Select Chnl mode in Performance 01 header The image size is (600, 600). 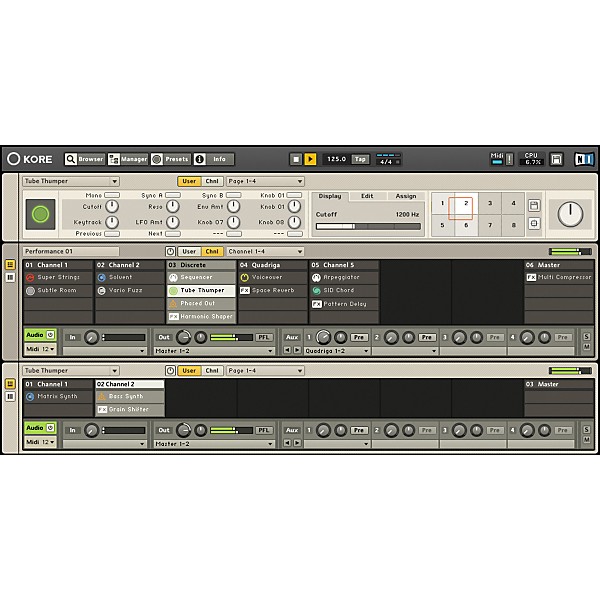(x=212, y=251)
